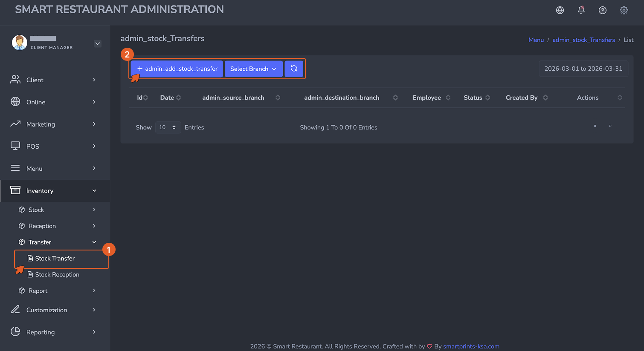The width and height of the screenshot is (644, 351).
Task: Click the Stock cube icon
Action: [22, 210]
